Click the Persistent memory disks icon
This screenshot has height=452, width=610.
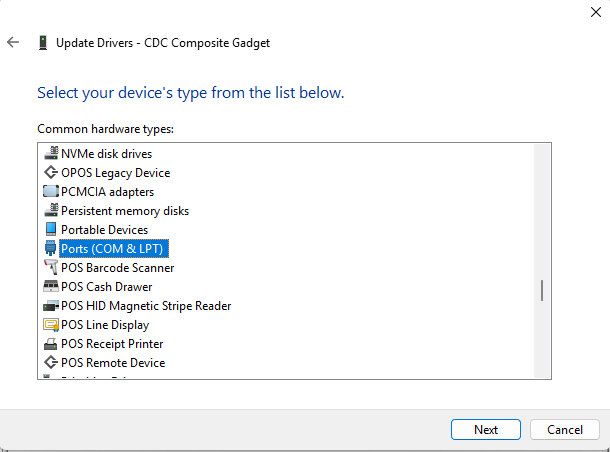click(51, 211)
